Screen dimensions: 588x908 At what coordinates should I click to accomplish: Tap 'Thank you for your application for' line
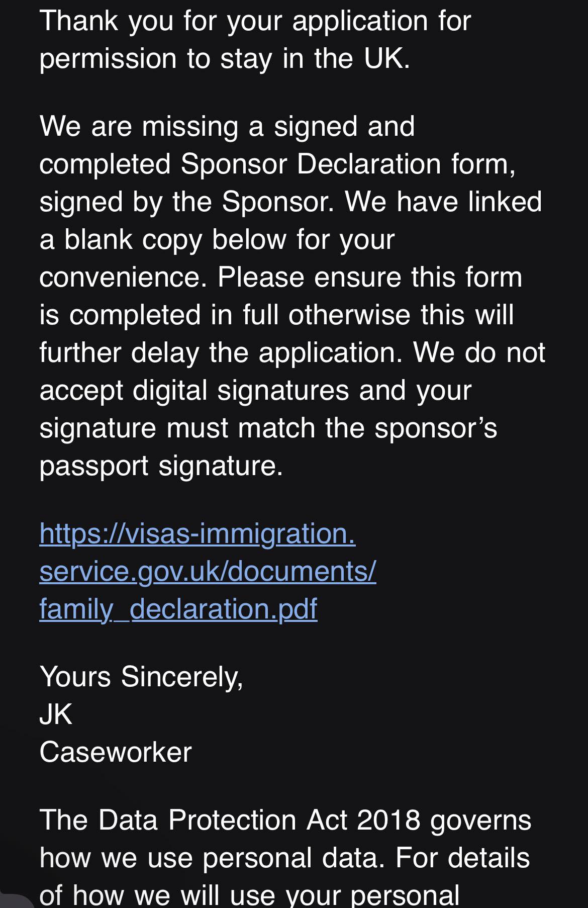coord(255,22)
